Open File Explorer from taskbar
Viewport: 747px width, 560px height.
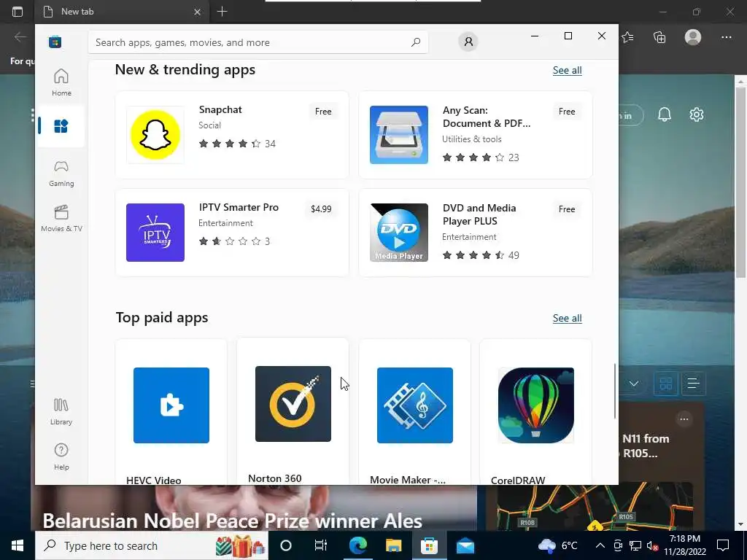(393, 545)
